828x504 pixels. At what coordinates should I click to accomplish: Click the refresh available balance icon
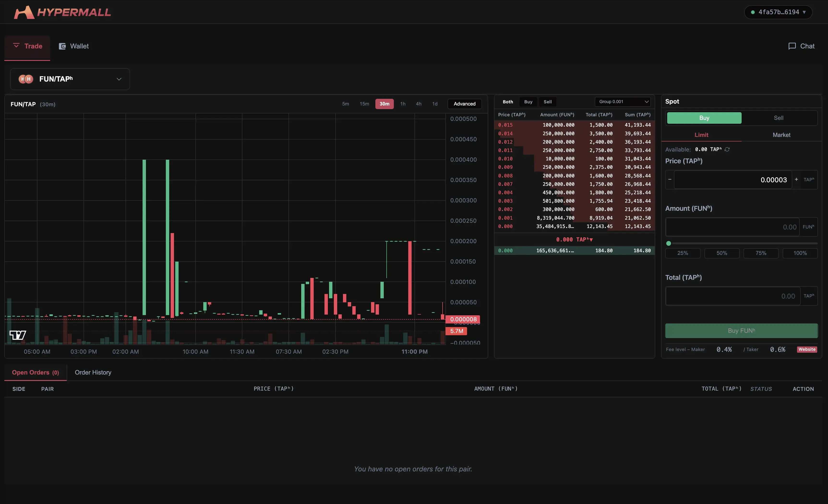(x=727, y=149)
